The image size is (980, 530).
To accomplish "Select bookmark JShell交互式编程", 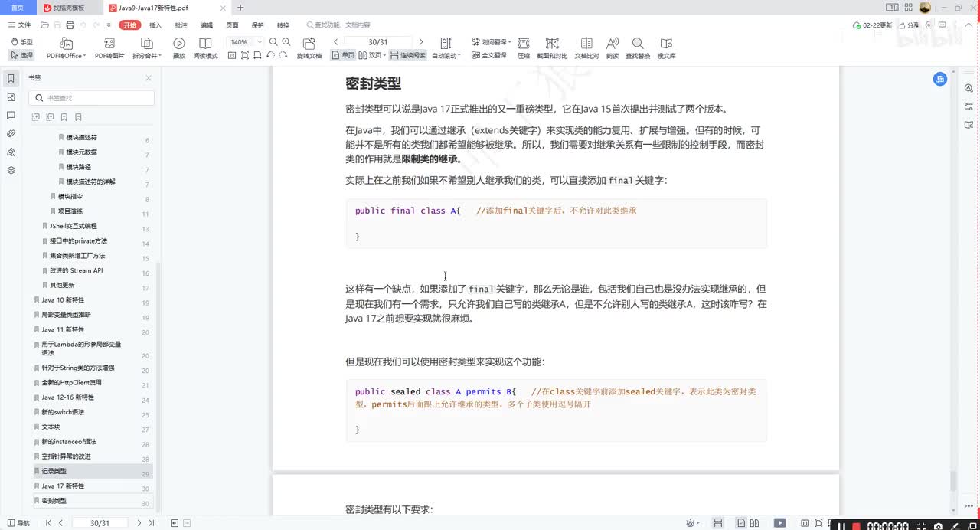I will [73, 227].
